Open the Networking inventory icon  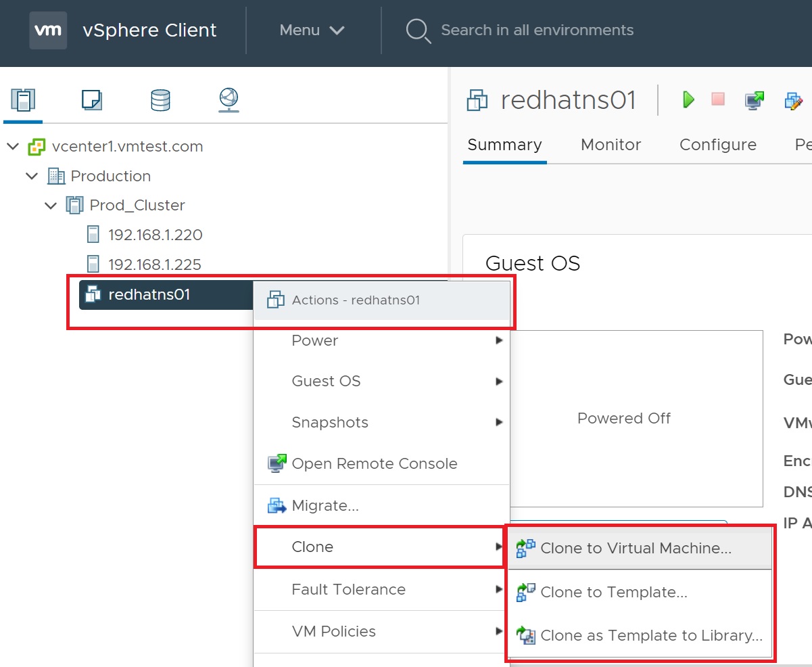pyautogui.click(x=229, y=100)
